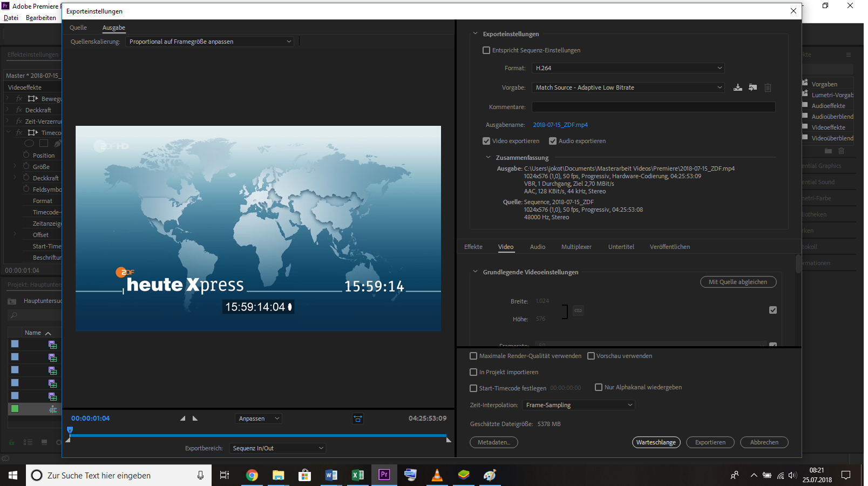Viewport: 868px width, 486px height.
Task: Click the Mit Quelle abgleichen button
Action: [x=738, y=282]
